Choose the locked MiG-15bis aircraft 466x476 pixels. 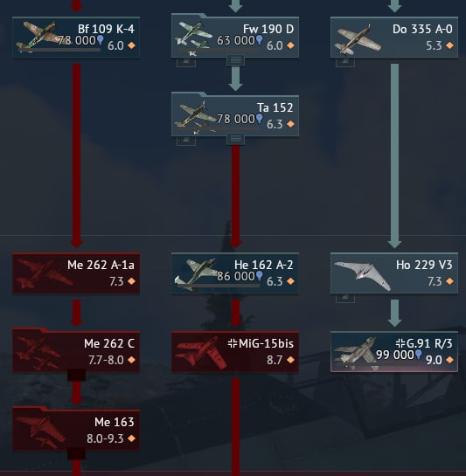[x=235, y=351]
